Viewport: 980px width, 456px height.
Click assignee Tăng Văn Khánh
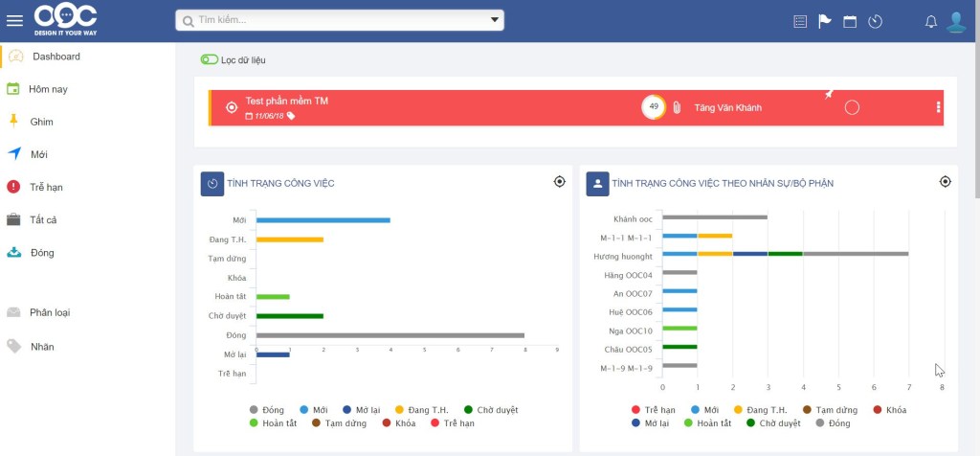[727, 107]
